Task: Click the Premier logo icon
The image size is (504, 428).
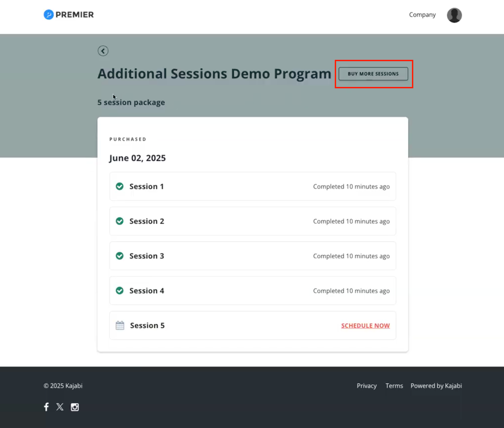Action: (48, 14)
